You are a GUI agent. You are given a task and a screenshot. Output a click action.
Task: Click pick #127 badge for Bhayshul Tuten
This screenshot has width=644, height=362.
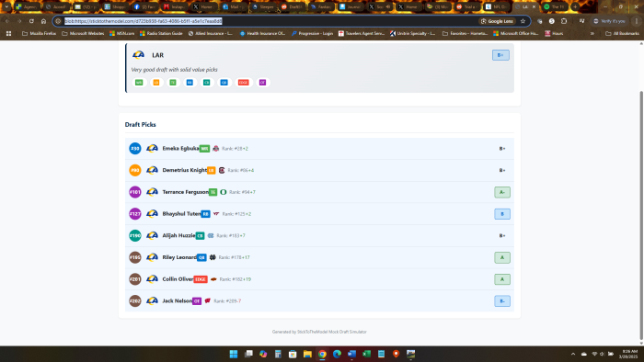click(x=135, y=213)
